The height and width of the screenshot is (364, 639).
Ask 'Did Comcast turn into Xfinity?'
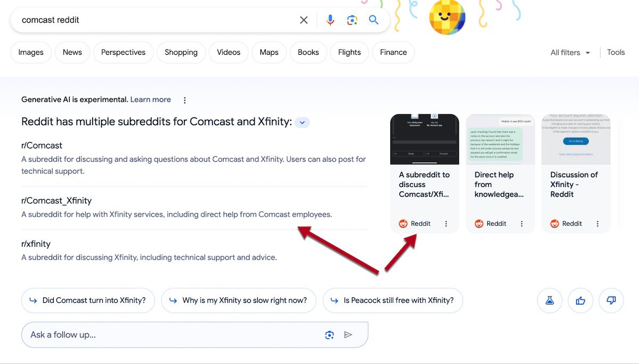pos(88,301)
